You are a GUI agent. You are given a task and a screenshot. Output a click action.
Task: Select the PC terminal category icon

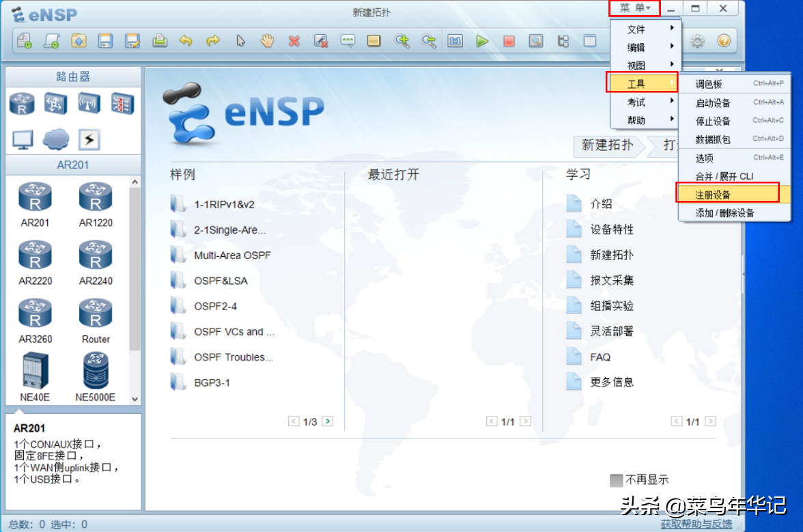22,139
